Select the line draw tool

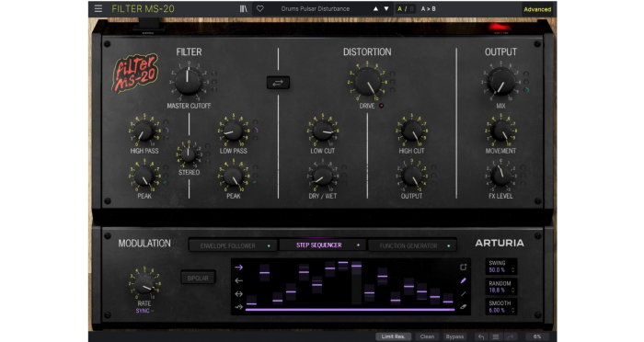pos(464,294)
